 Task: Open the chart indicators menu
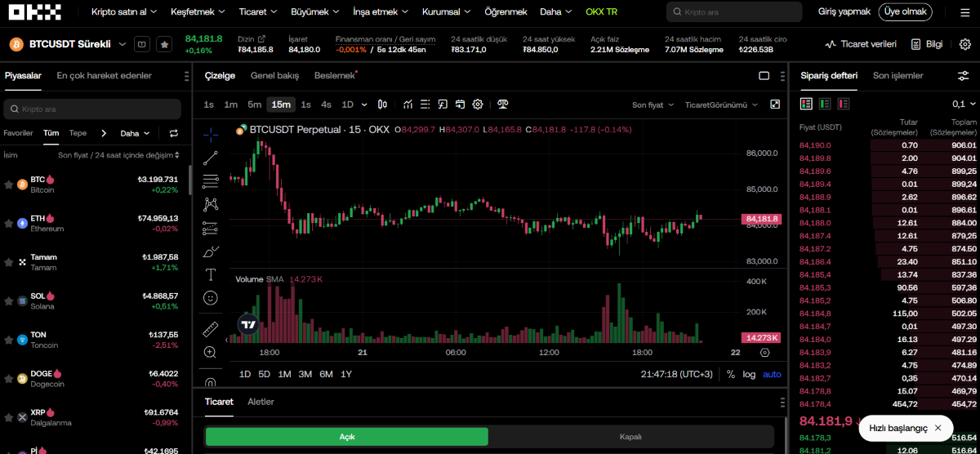click(x=408, y=105)
